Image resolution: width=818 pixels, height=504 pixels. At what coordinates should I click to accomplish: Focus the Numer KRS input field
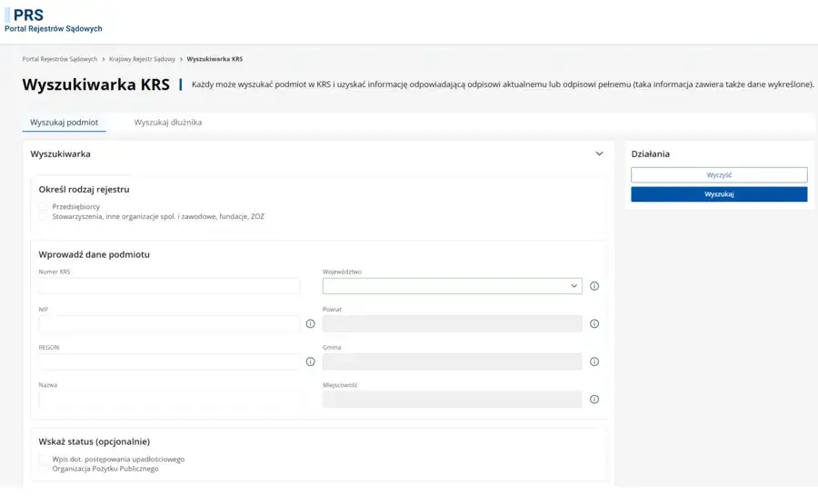point(169,286)
